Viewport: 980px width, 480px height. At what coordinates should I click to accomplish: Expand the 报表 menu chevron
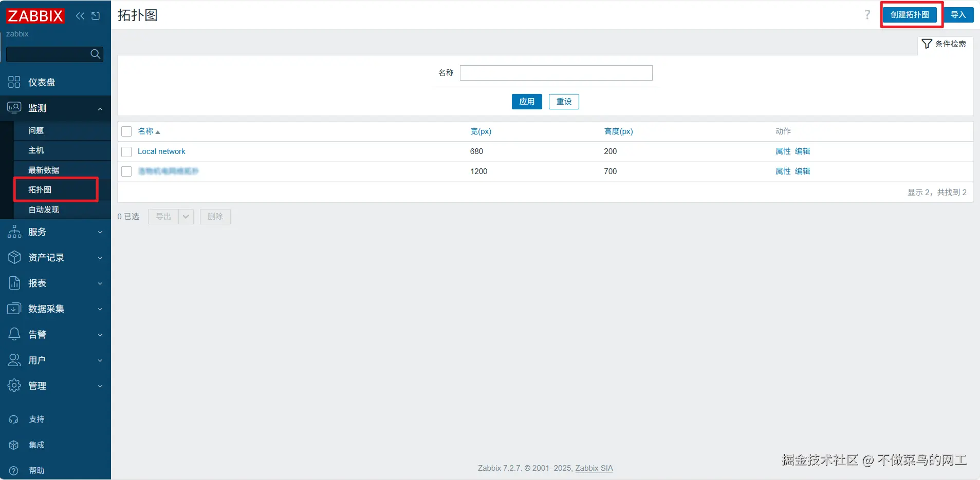pos(100,283)
